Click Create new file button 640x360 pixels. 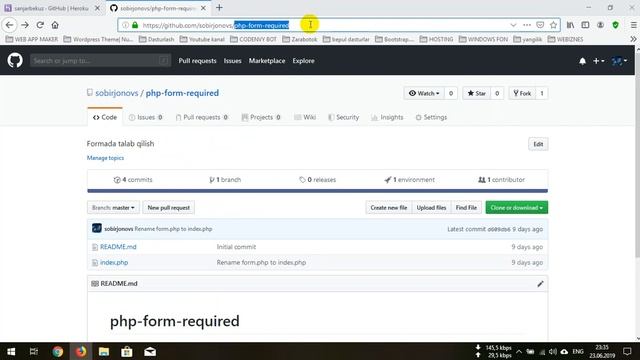click(389, 208)
